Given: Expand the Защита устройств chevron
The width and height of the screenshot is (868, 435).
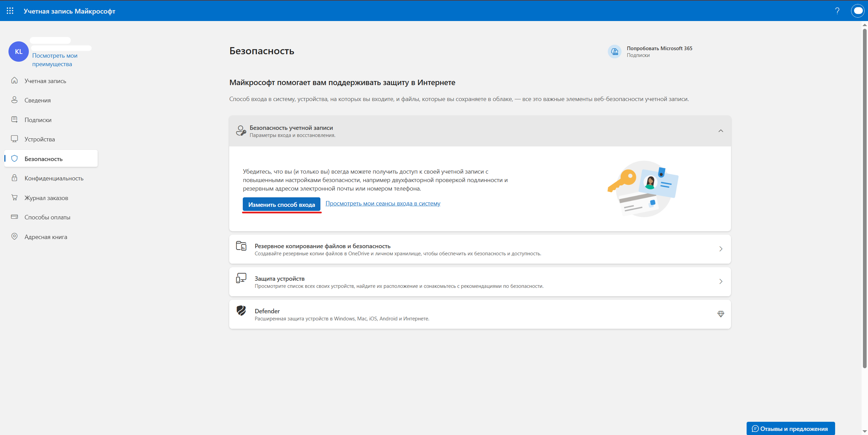Looking at the screenshot, I should click(x=721, y=281).
